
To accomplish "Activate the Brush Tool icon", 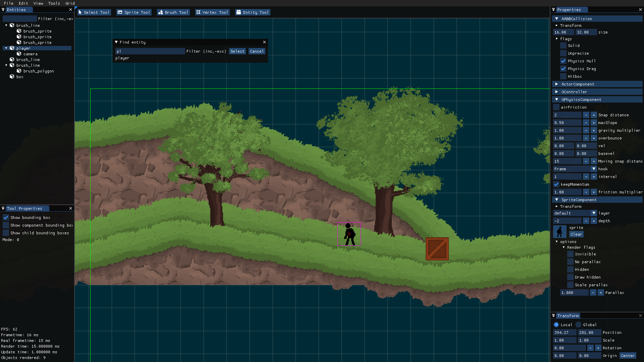I will (161, 12).
